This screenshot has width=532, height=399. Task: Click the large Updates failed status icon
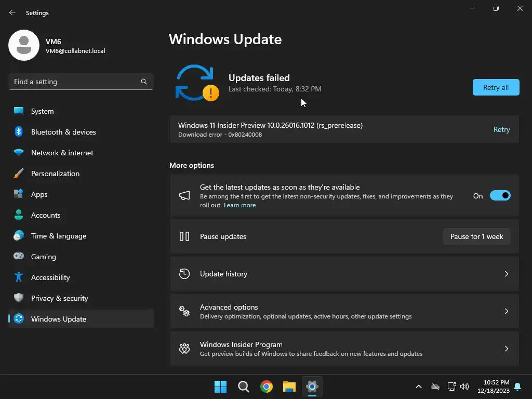pyautogui.click(x=197, y=83)
